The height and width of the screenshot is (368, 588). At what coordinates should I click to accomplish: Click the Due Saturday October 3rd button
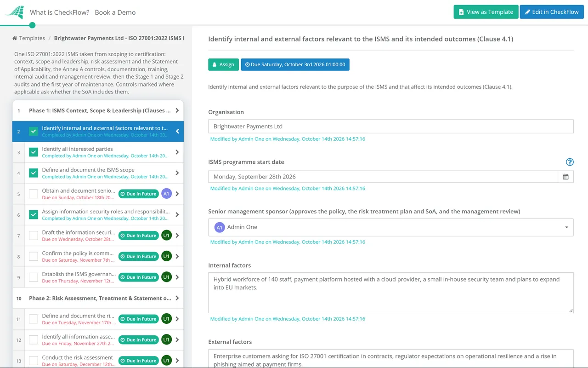[295, 64]
